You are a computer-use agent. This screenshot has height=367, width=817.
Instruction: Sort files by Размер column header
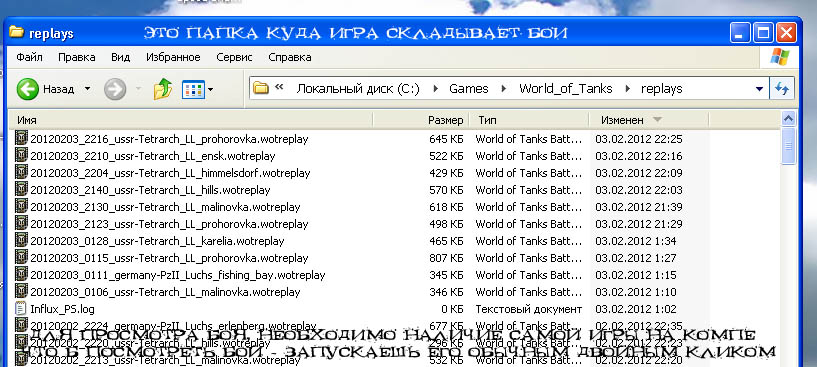pyautogui.click(x=421, y=120)
